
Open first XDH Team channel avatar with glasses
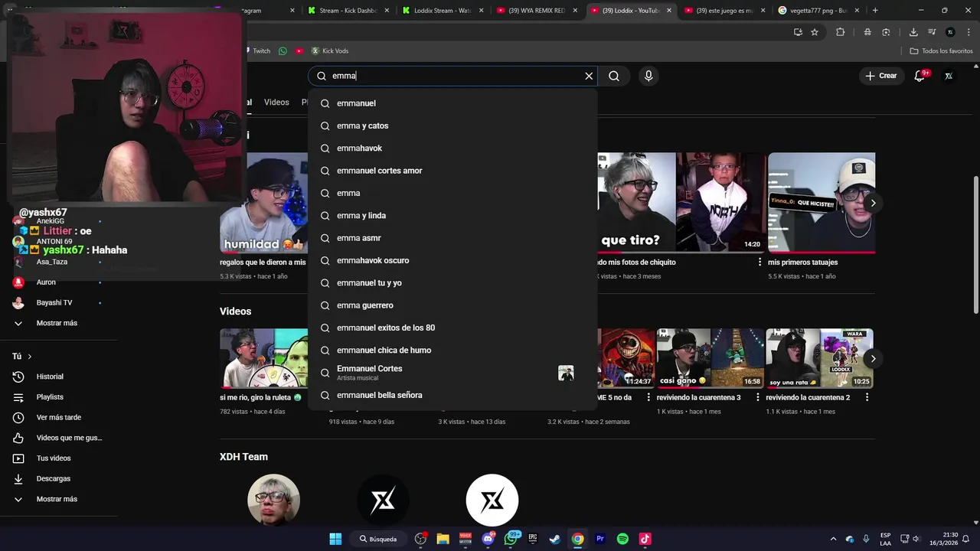click(x=274, y=500)
